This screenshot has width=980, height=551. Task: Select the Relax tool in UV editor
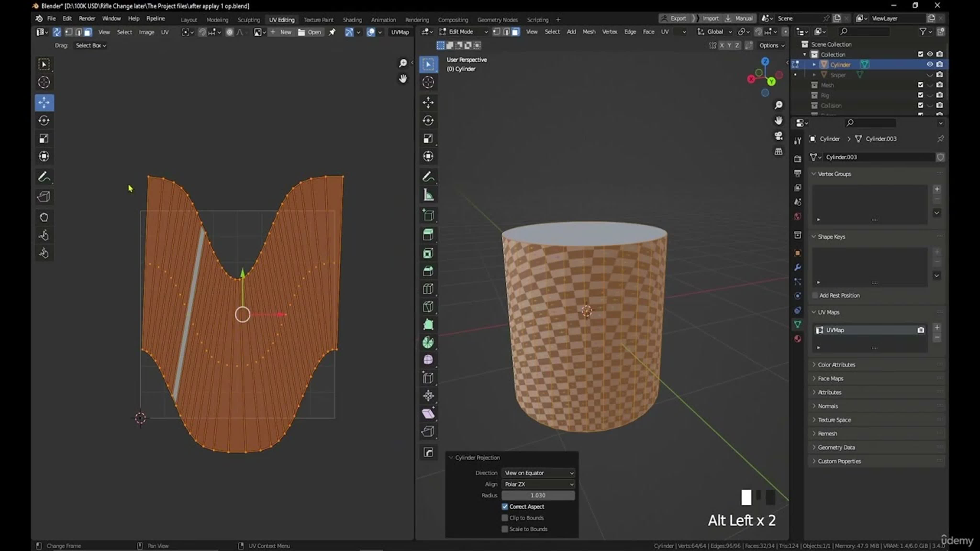point(44,235)
